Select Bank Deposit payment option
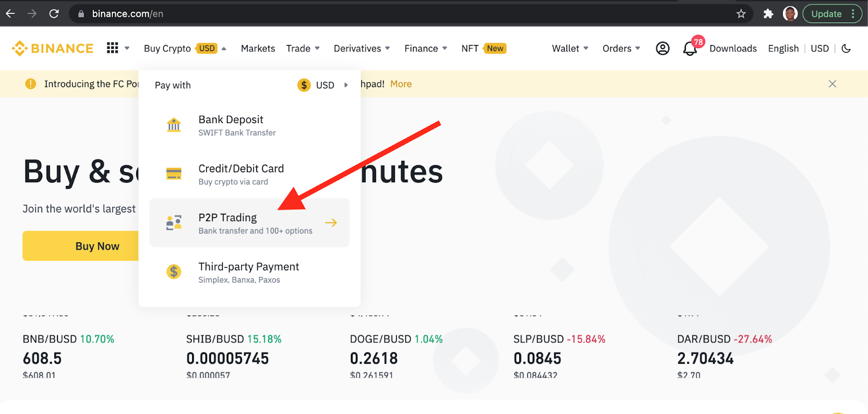Image resolution: width=868 pixels, height=414 pixels. pos(250,125)
